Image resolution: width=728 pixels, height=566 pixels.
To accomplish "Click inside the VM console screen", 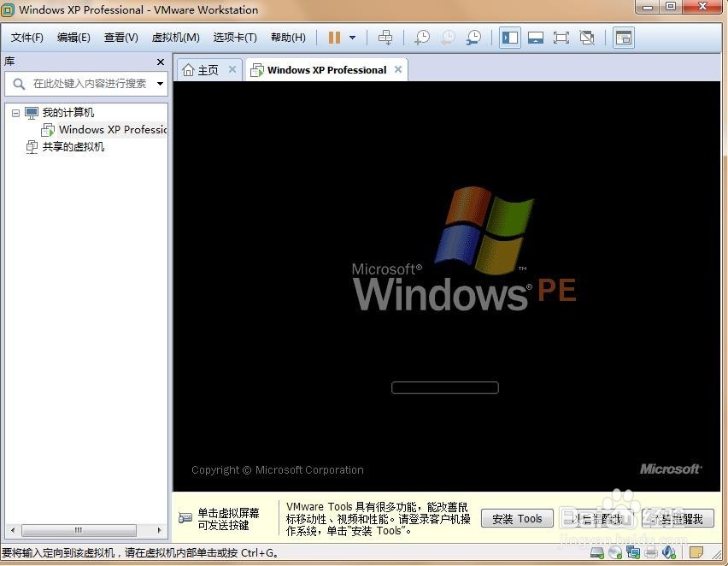I will [x=446, y=286].
